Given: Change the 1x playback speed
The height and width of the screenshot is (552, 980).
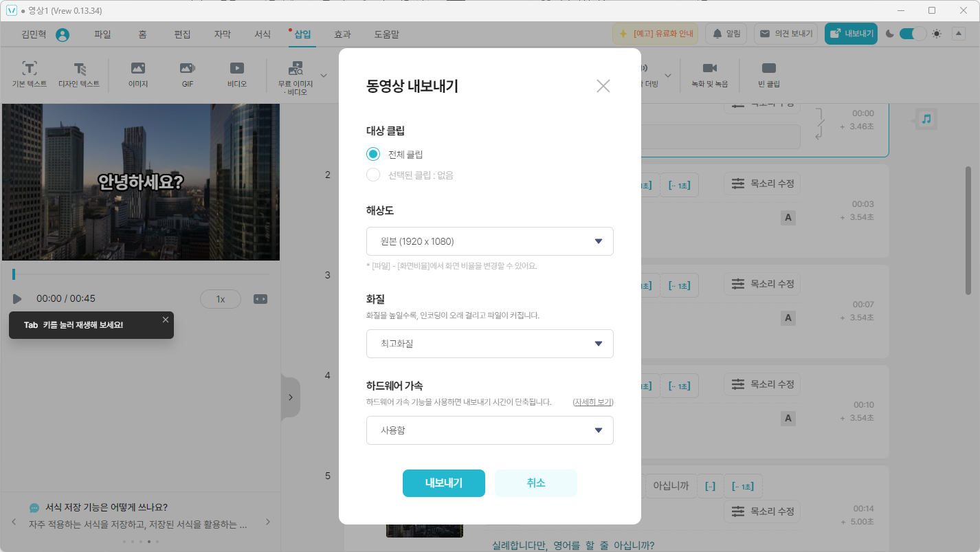Looking at the screenshot, I should tap(221, 299).
